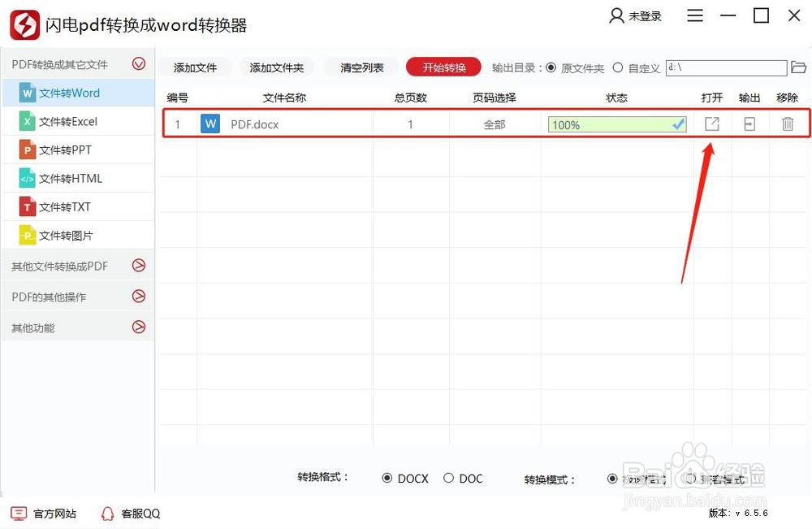This screenshot has height=529, width=812.
Task: Choose the 自定义 output directory option
Action: (x=617, y=68)
